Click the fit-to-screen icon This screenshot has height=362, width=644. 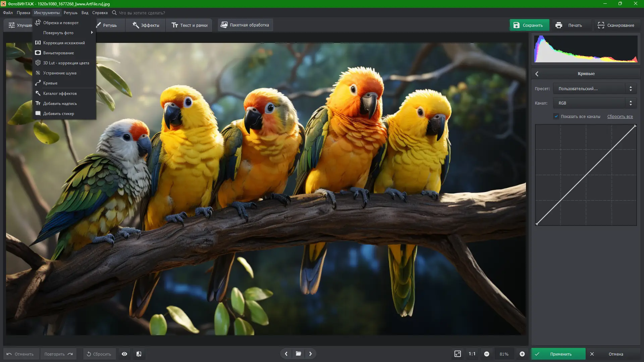coord(458,354)
